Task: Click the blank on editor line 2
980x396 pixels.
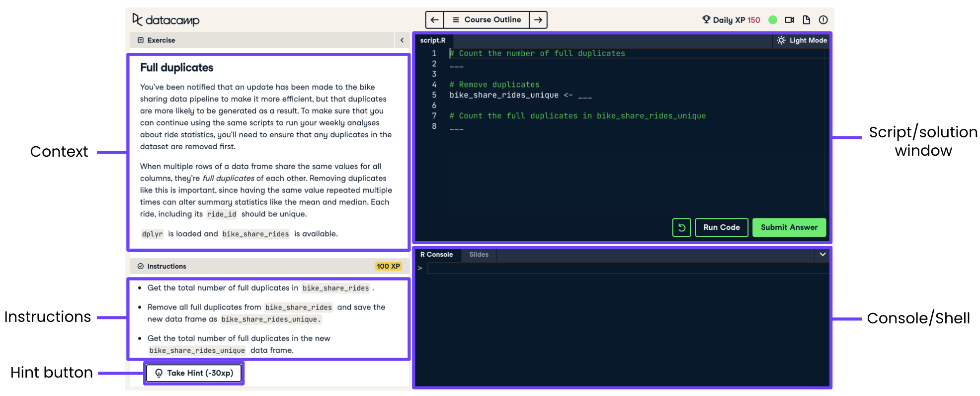Action: tap(456, 66)
